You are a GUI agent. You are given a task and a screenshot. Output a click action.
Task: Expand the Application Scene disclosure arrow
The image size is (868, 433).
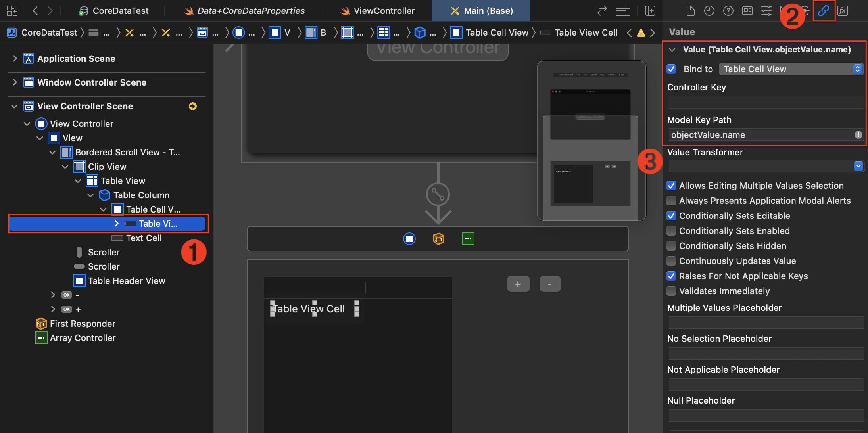click(x=15, y=59)
